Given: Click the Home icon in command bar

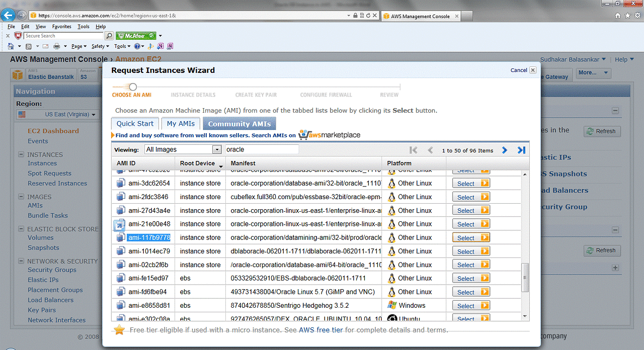Looking at the screenshot, I should [x=11, y=46].
